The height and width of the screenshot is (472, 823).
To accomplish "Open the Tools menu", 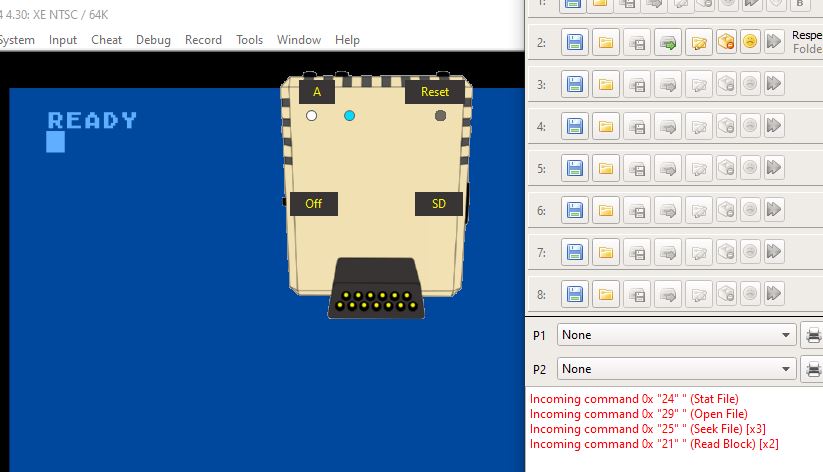I will 249,40.
